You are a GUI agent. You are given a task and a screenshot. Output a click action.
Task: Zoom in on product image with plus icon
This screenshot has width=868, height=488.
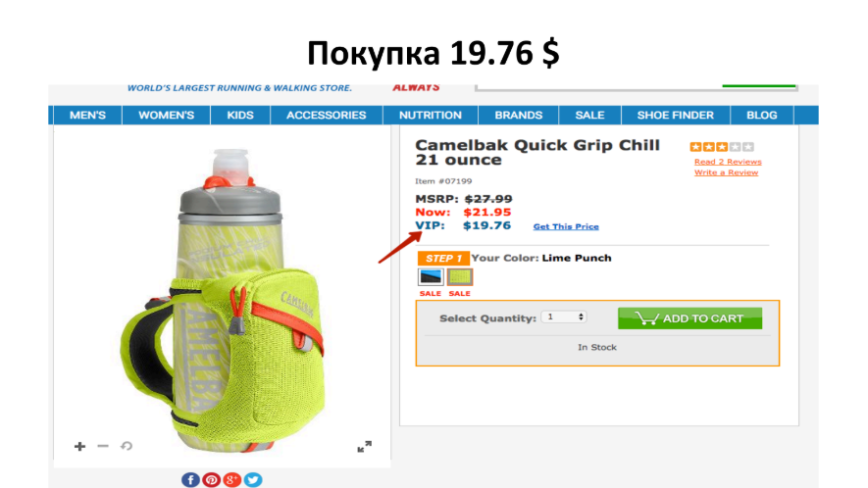tap(79, 446)
